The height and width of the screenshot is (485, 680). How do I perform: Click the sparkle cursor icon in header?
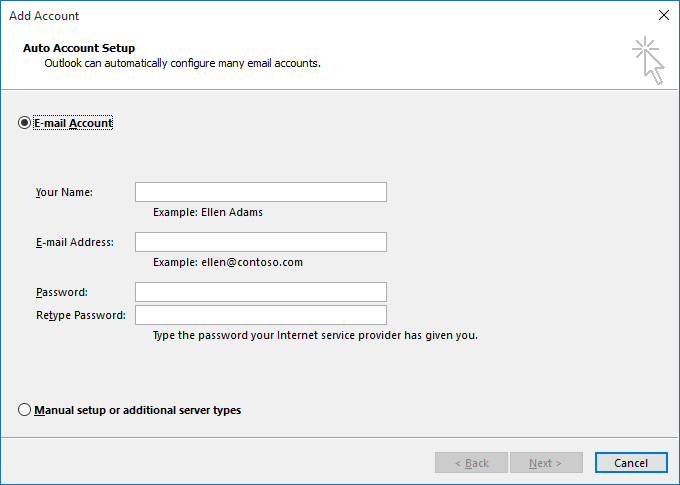(x=648, y=60)
